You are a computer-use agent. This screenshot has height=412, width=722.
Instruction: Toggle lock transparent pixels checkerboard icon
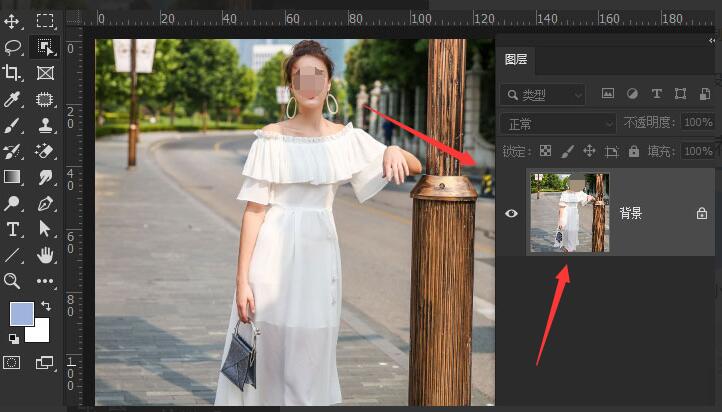pyautogui.click(x=545, y=151)
